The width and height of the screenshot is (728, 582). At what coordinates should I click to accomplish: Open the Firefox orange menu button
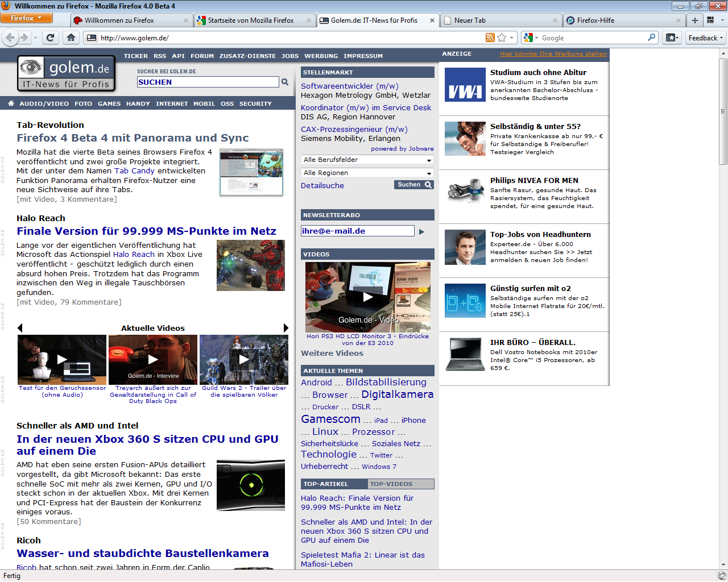coord(25,18)
